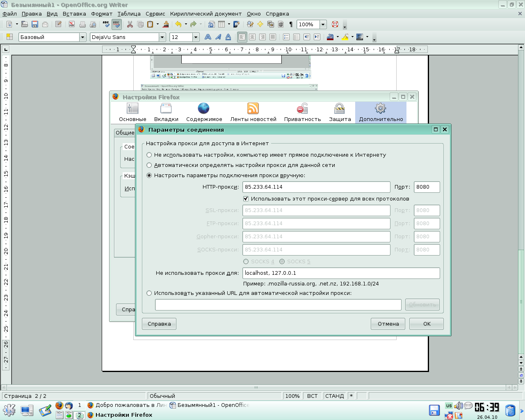Open the Правка menu
The height and width of the screenshot is (420, 525).
coord(32,14)
